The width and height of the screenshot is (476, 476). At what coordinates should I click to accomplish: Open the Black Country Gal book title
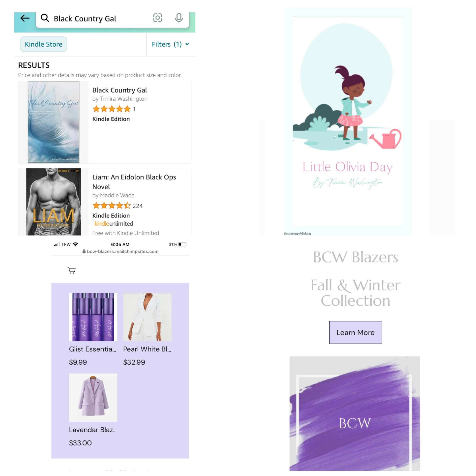point(119,90)
